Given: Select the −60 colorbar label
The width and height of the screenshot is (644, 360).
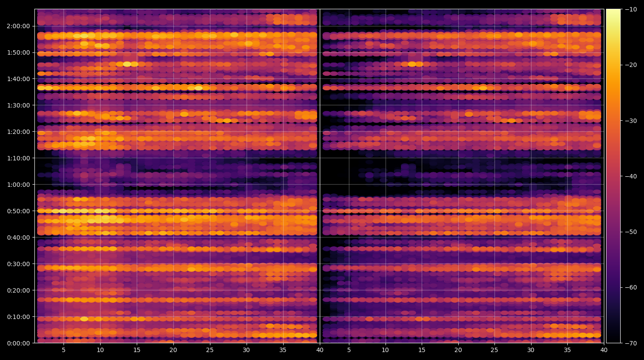Looking at the screenshot, I should tap(631, 287).
